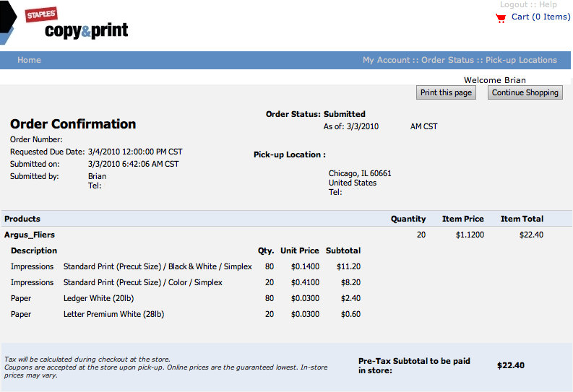Click the Products column header

coord(22,219)
